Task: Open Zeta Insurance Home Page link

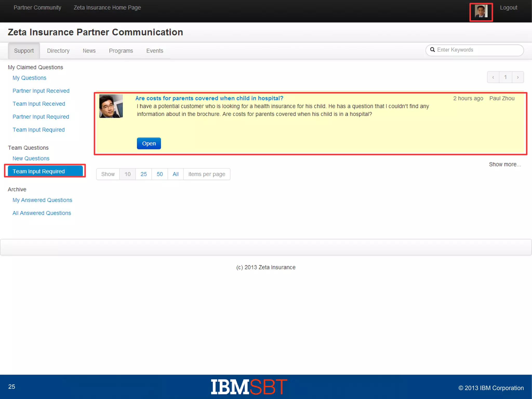Action: click(107, 8)
